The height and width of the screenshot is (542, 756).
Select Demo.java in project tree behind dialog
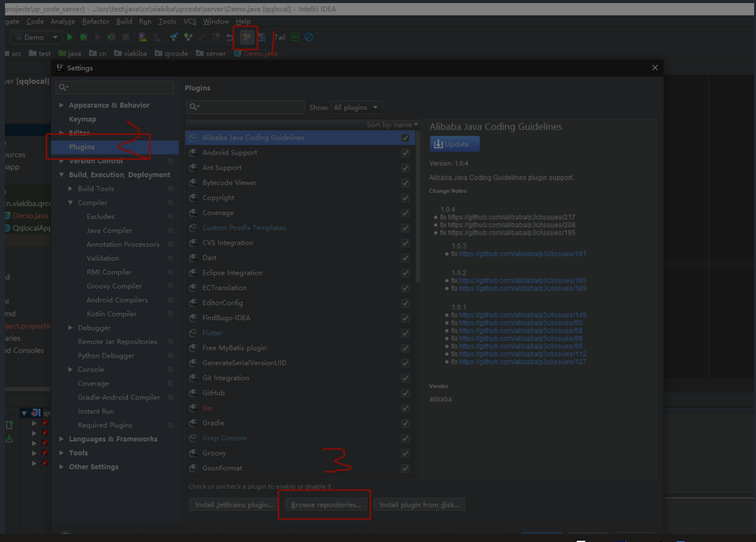[30, 216]
